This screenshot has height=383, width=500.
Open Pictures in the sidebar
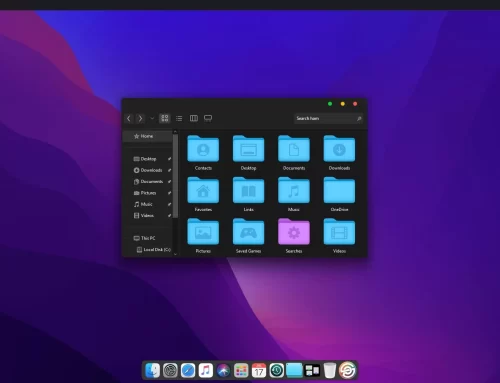coord(145,193)
